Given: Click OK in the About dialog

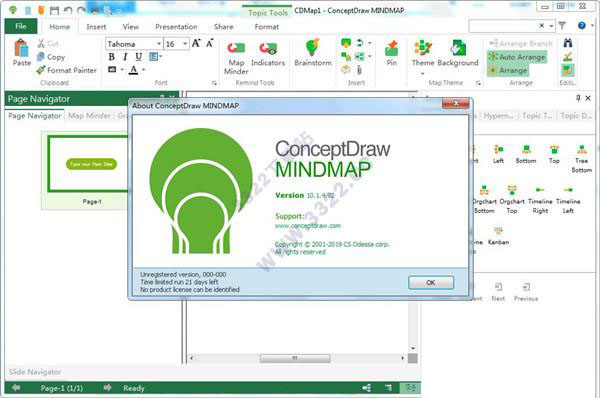Looking at the screenshot, I should [431, 282].
